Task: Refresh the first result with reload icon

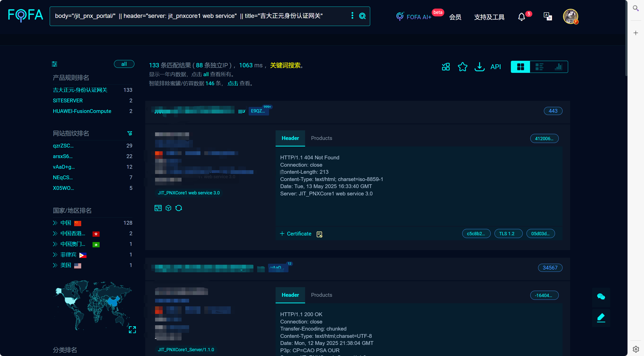Action: (x=179, y=208)
